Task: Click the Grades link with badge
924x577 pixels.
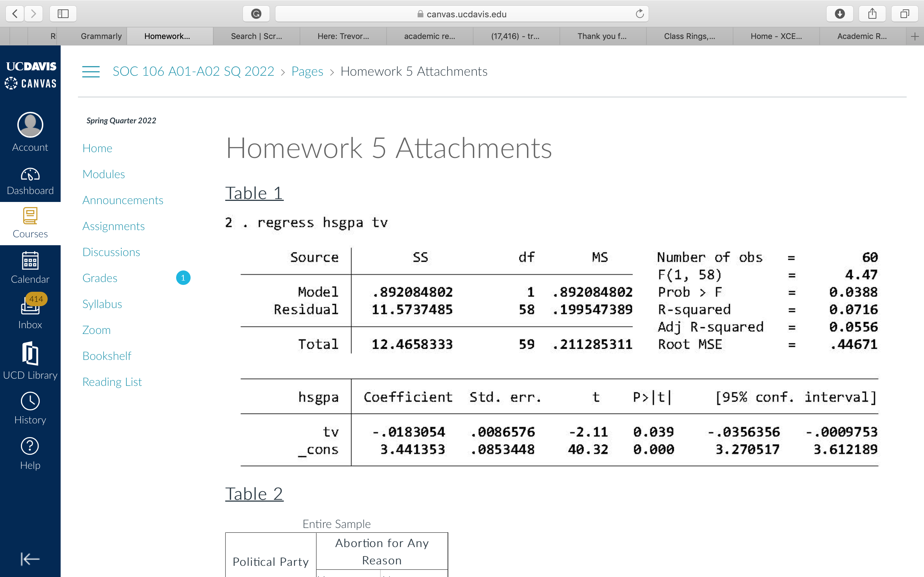Action: (100, 278)
